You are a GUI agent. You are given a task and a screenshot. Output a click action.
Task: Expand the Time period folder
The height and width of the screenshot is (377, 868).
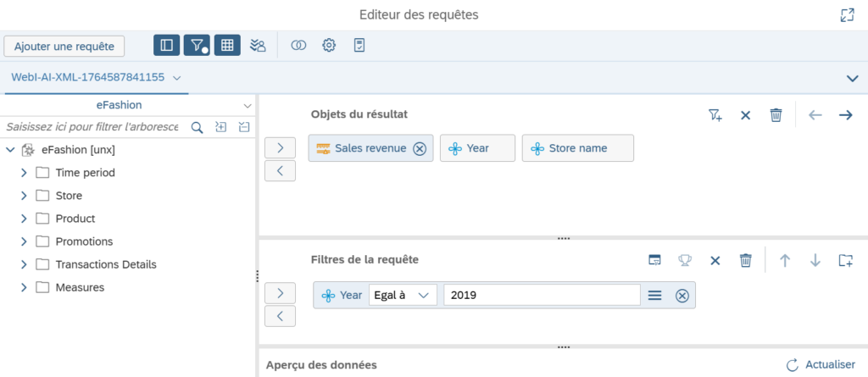pos(24,173)
